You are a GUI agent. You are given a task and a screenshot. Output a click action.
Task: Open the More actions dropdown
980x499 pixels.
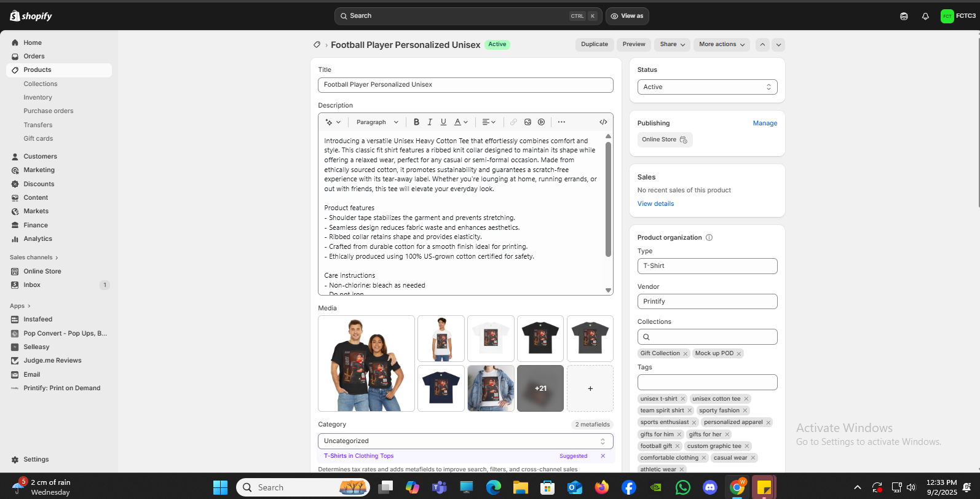click(x=722, y=44)
